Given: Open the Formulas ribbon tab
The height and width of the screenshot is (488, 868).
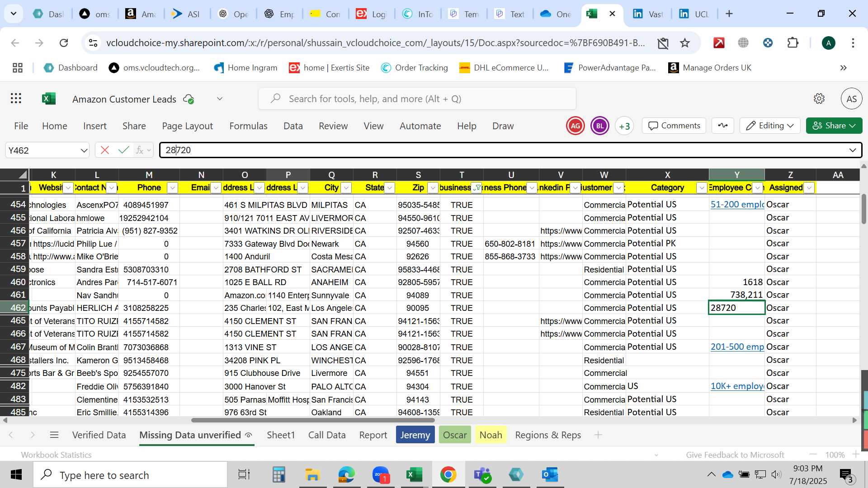Looking at the screenshot, I should [x=248, y=126].
